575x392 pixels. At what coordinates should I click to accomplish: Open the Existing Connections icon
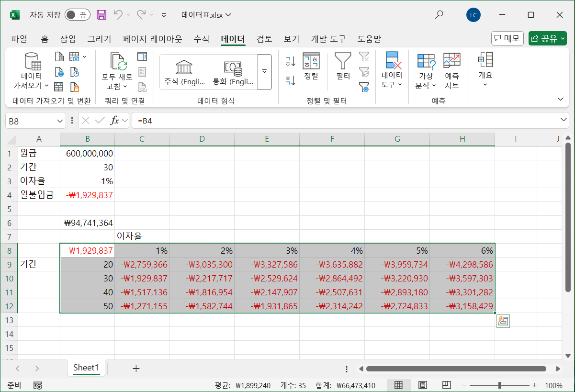75,87
